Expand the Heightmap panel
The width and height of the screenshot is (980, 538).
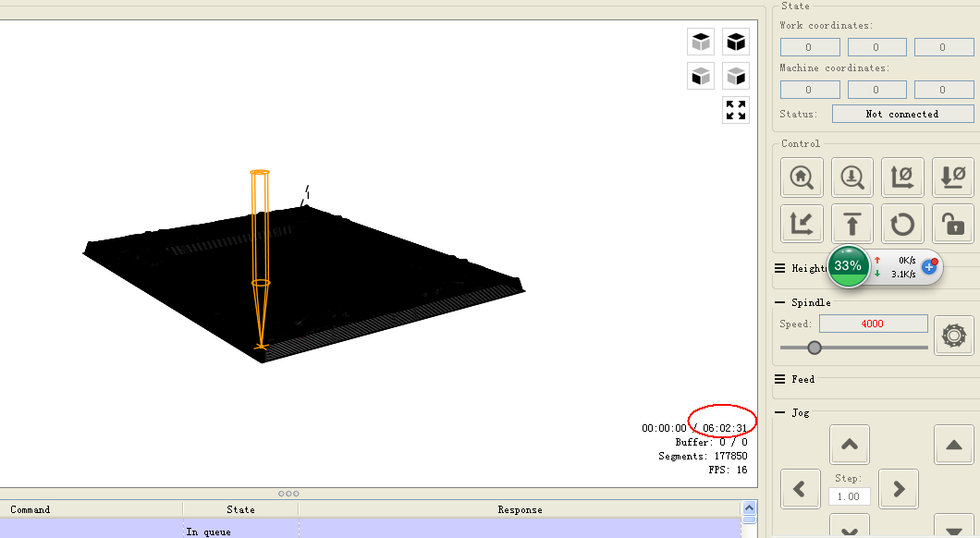tap(780, 269)
